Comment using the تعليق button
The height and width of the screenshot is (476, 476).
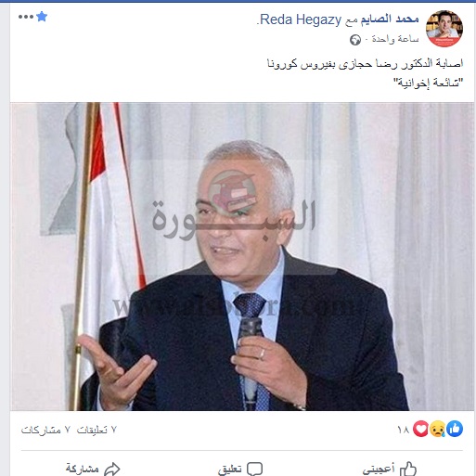pyautogui.click(x=240, y=469)
